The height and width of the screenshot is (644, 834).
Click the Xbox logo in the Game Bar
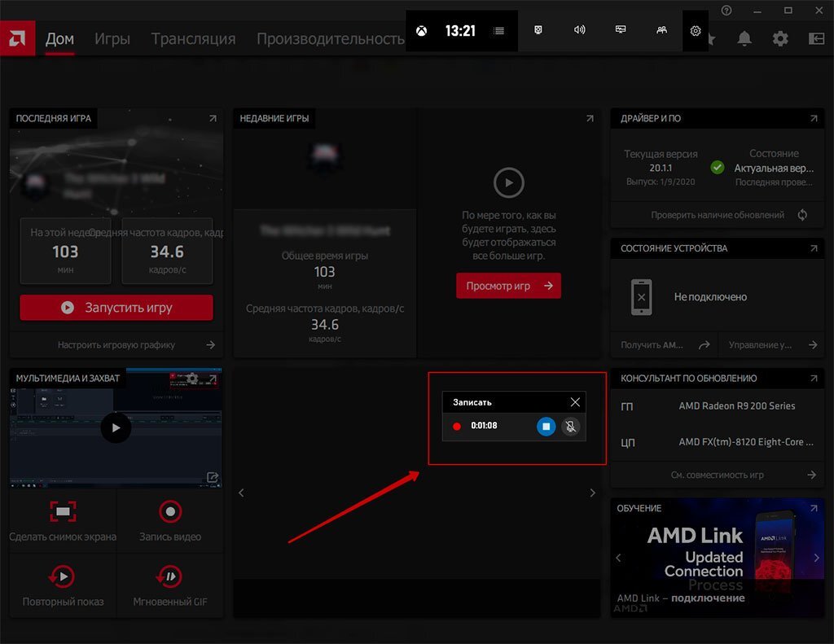[421, 31]
